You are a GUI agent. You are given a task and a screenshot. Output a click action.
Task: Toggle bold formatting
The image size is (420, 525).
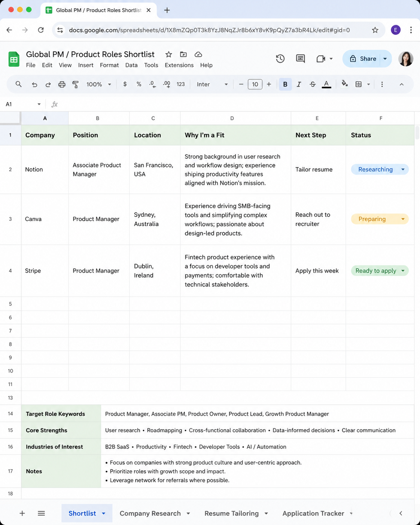click(x=285, y=84)
